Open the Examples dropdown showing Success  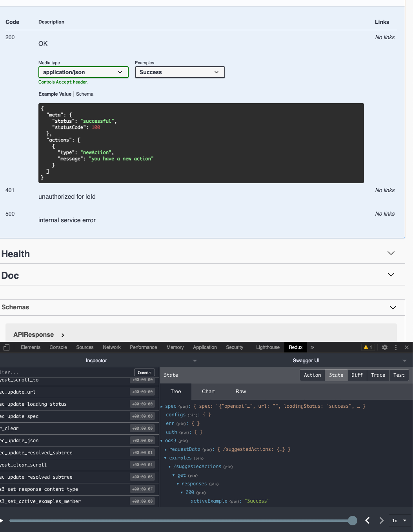click(x=180, y=72)
